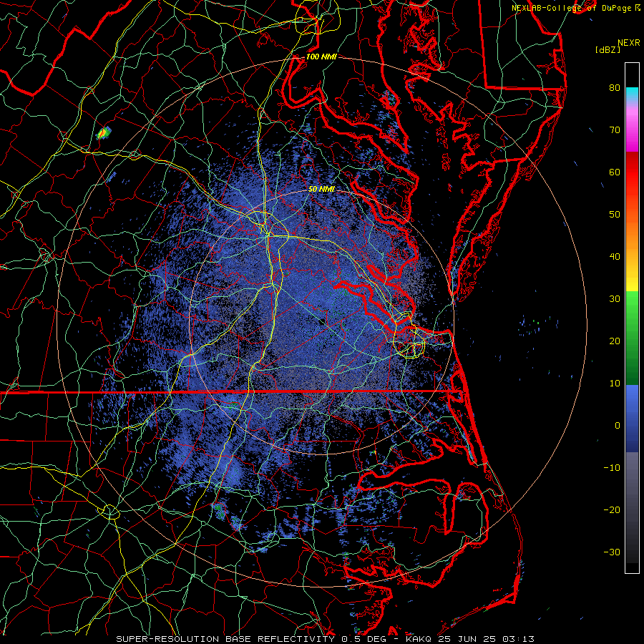
Task: Click the isolated storm cell northwest of radar
Action: 104,133
